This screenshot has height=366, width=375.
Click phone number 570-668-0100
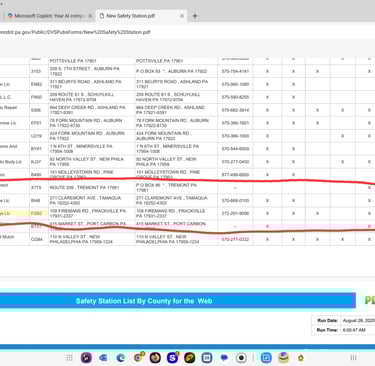tap(235, 201)
